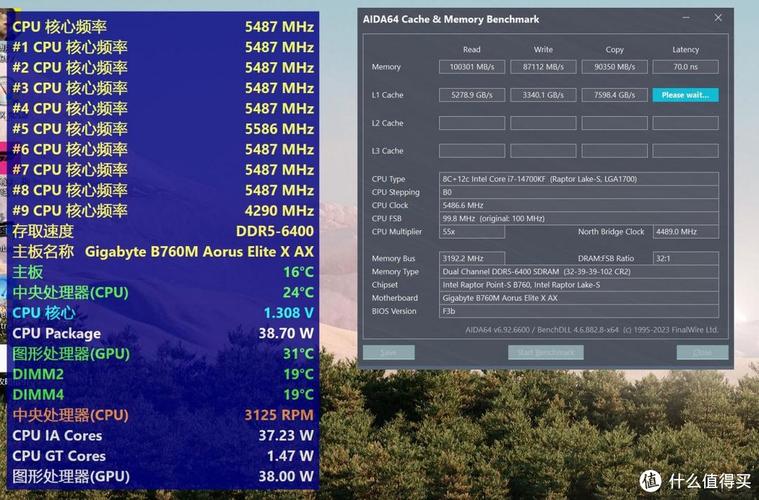Click the CPU Type information field

579,179
